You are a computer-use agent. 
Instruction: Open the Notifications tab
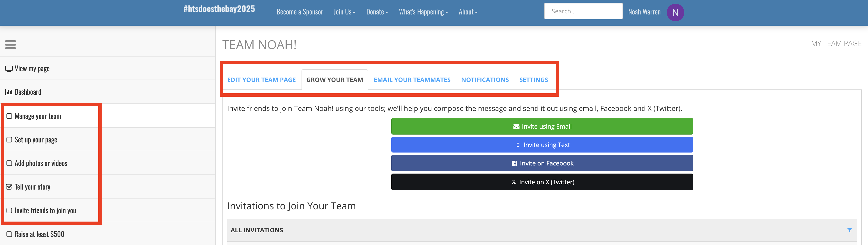485,80
